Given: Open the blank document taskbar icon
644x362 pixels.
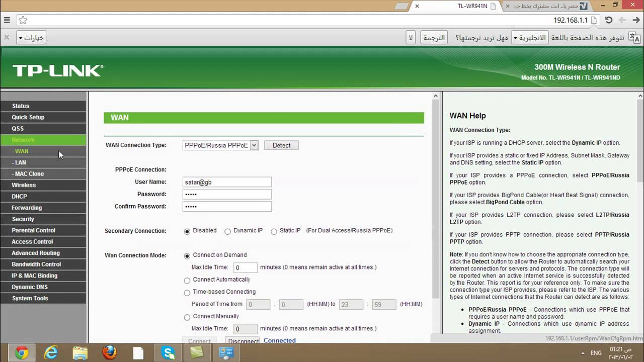Looking at the screenshot, I should coord(138,353).
